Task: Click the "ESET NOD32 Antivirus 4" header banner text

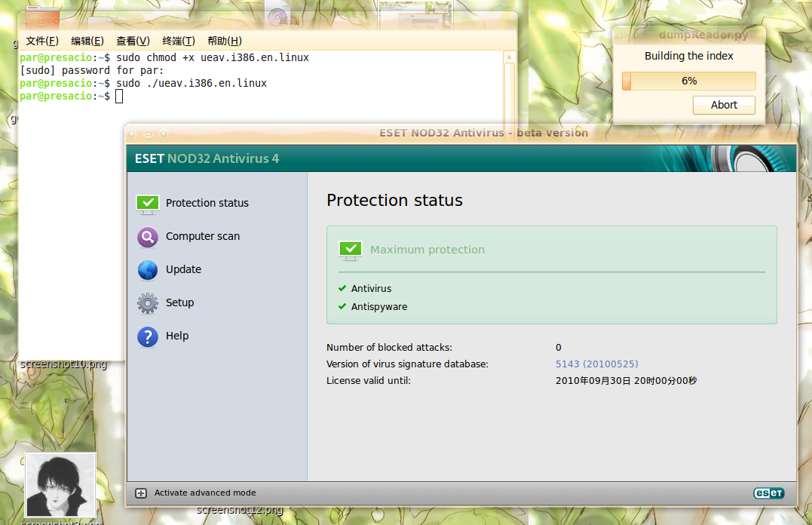Action: 207,158
